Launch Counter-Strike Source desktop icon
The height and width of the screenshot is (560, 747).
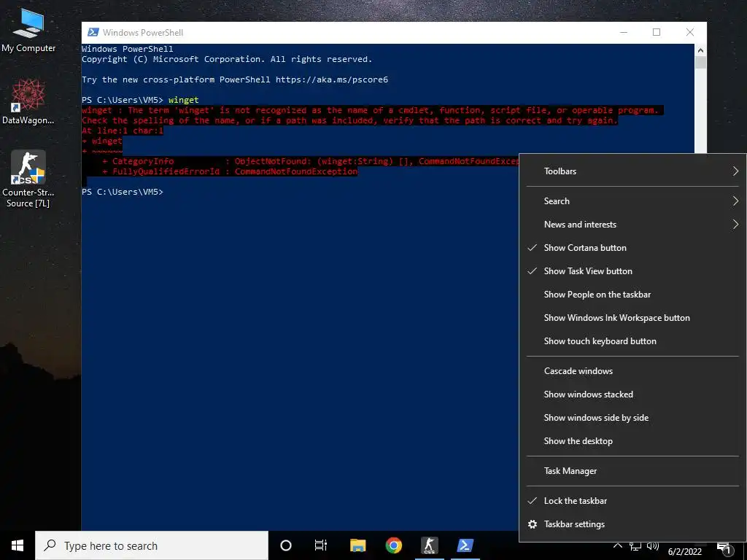click(x=28, y=179)
